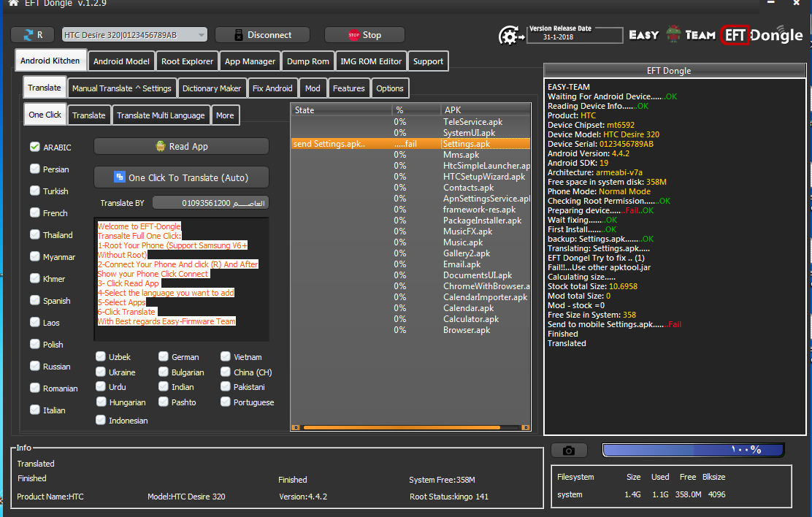
Task: Open the Dictionary Maker tab
Action: pos(212,88)
